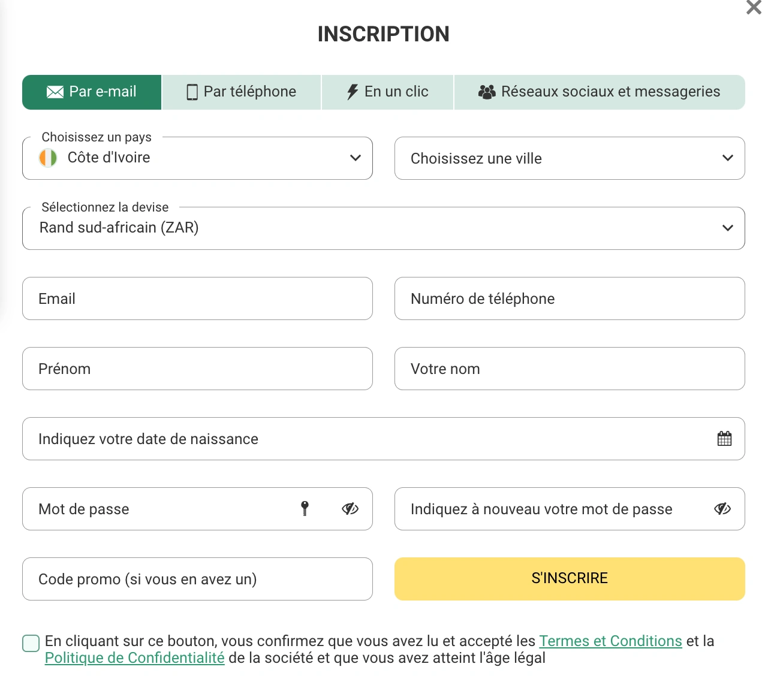Open the calendar icon date picker
Screen dimensions: 765x700
(724, 439)
